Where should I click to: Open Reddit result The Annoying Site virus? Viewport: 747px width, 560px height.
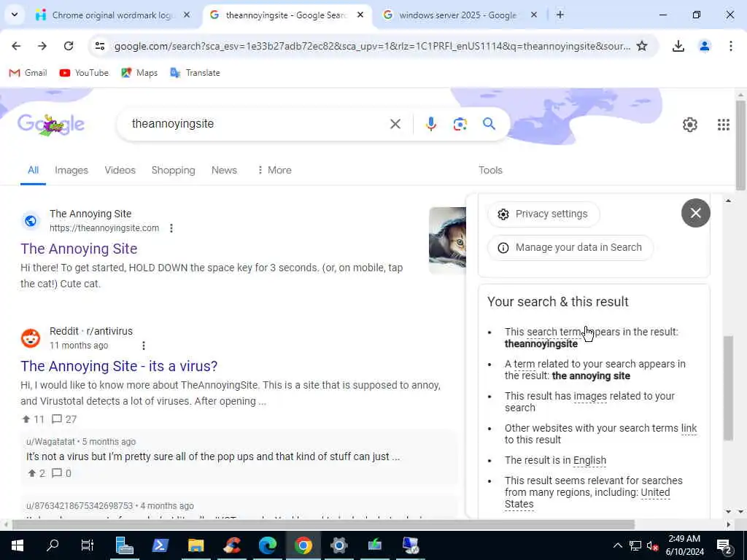pyautogui.click(x=119, y=366)
